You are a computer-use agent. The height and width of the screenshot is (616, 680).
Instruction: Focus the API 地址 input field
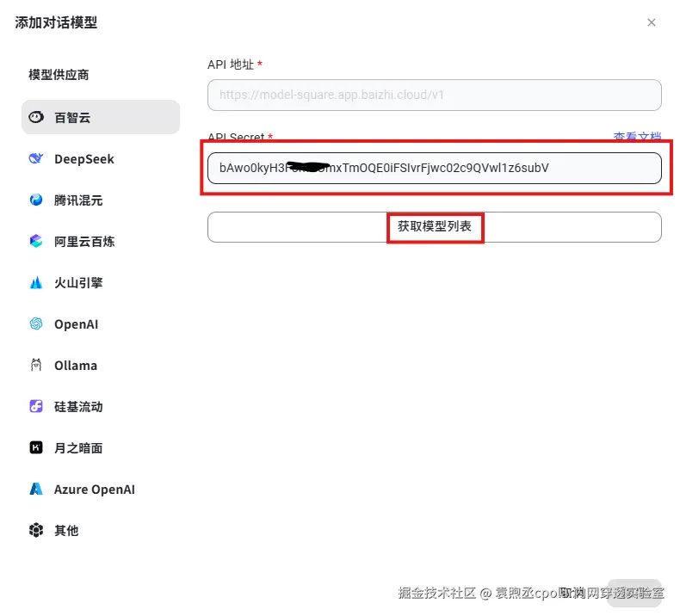tap(434, 95)
